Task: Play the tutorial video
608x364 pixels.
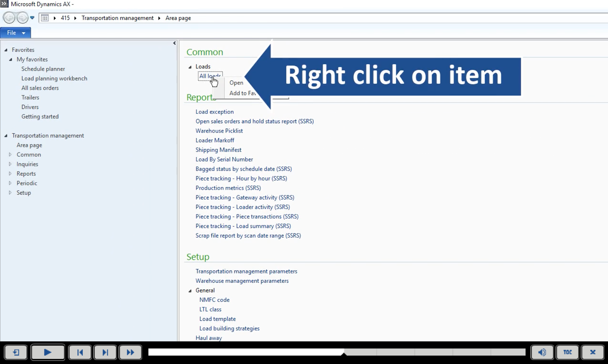Action: point(48,352)
